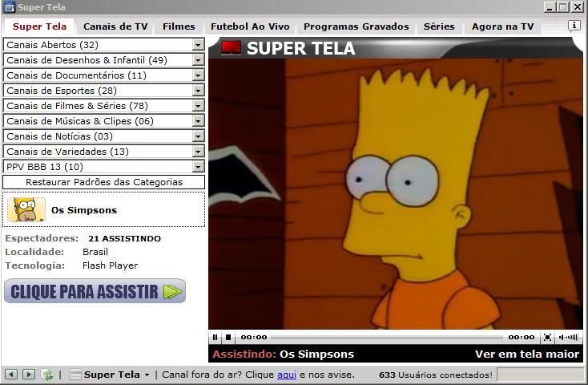The image size is (588, 385).
Task: Click the Clique Para Assistir button
Action: pyautogui.click(x=95, y=291)
